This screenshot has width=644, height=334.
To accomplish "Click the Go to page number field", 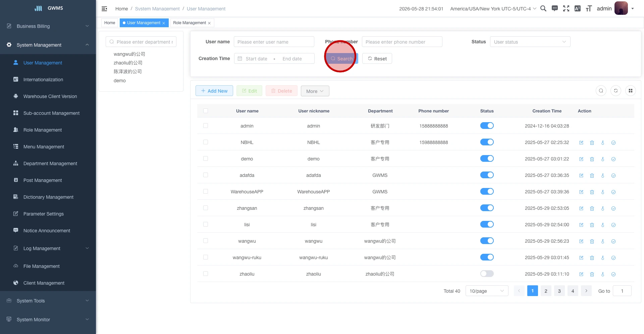I will [622, 291].
